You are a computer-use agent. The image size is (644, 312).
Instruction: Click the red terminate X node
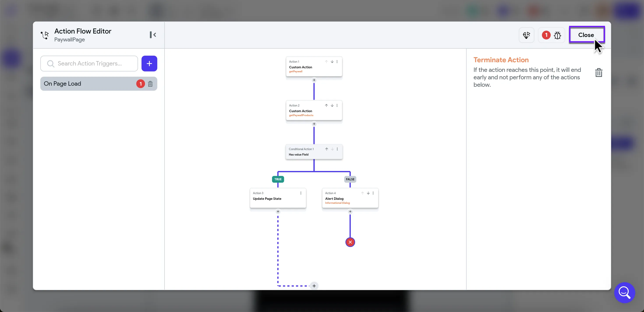point(350,242)
